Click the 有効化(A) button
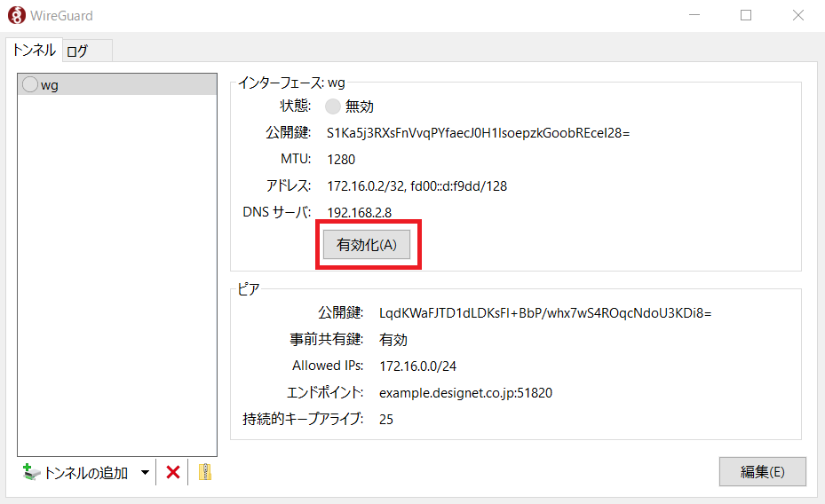 point(367,244)
